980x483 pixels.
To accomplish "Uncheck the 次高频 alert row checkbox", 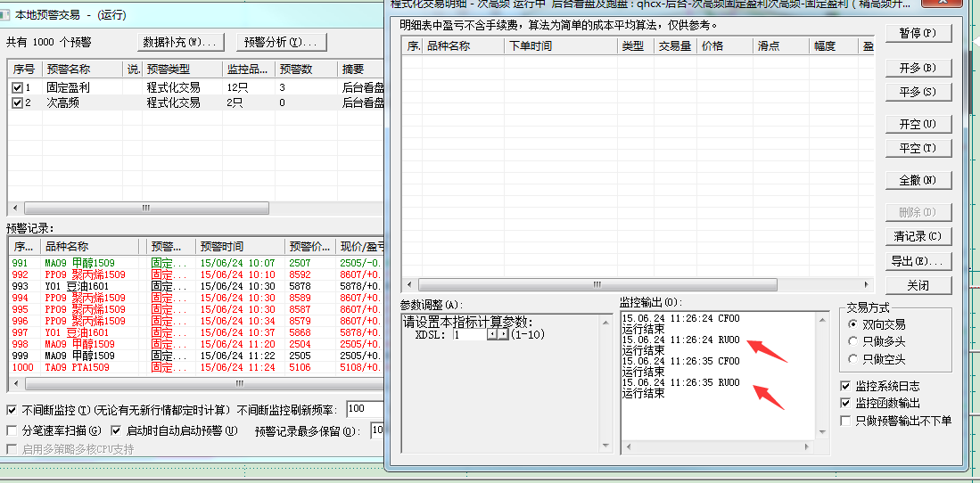I will [x=17, y=103].
